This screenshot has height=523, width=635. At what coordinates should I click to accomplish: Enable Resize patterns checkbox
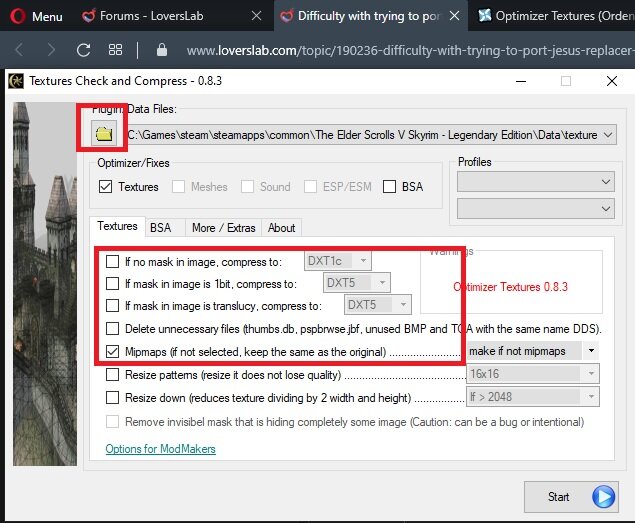(112, 374)
